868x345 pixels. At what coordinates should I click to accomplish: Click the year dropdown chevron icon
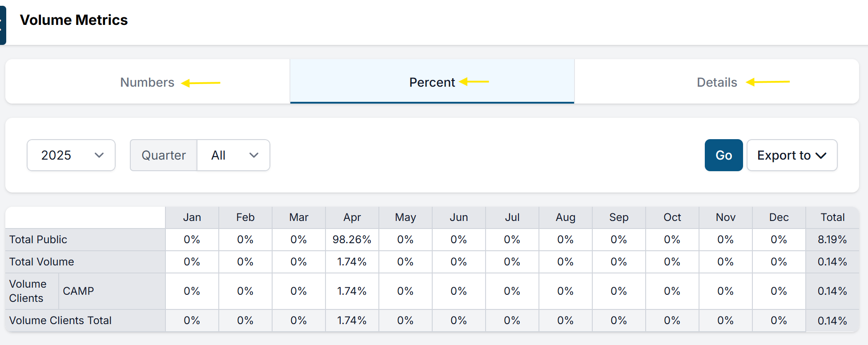pyautogui.click(x=99, y=155)
